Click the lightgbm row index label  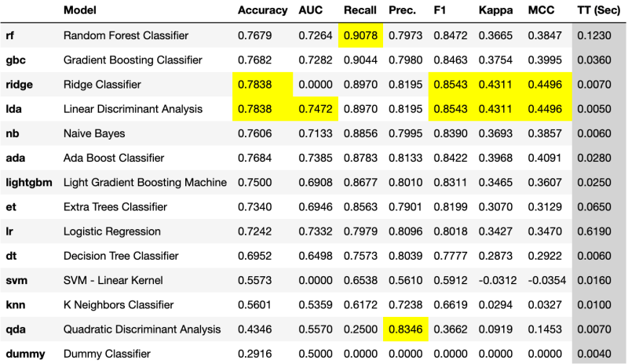tap(29, 183)
